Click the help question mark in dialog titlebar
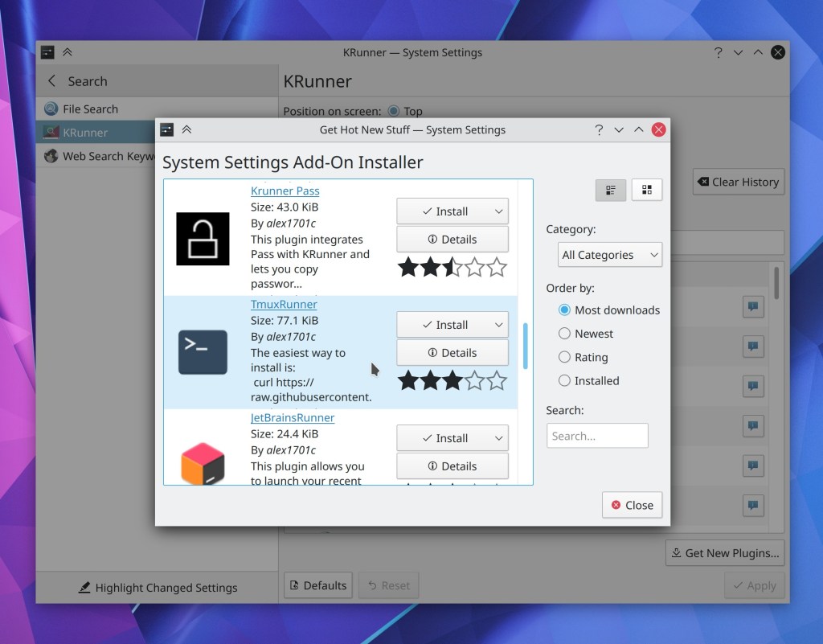 click(599, 129)
